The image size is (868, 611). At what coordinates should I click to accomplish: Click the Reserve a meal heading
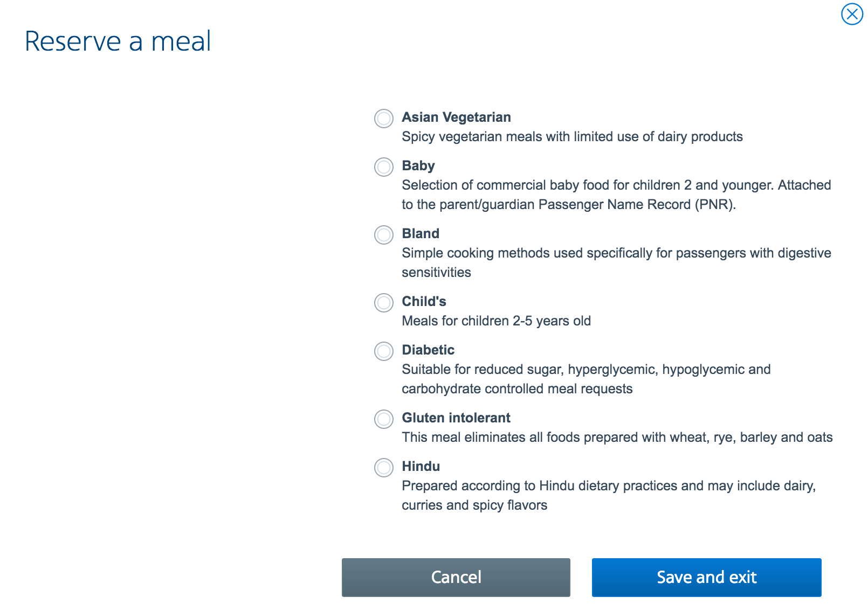[118, 41]
